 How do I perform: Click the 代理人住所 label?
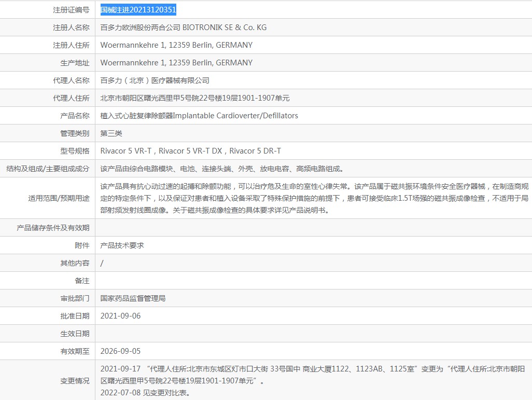[71, 98]
